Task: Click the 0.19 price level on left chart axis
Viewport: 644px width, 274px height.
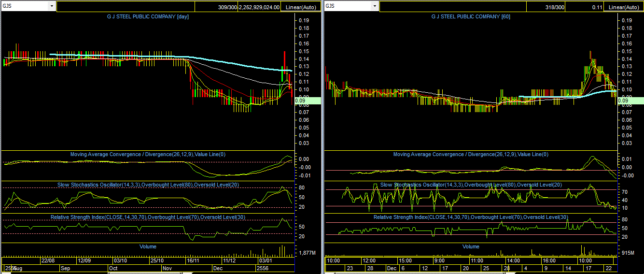Action: [304, 20]
